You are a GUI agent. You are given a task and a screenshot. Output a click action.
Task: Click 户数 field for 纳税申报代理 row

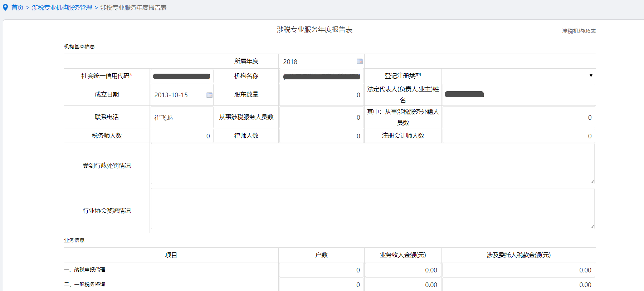coord(321,270)
